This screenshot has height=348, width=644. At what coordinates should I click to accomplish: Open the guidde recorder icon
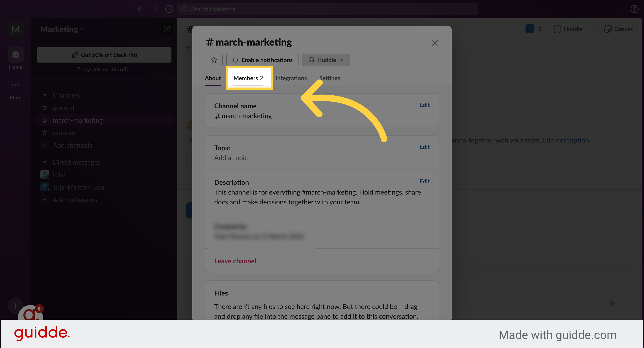[x=30, y=315]
